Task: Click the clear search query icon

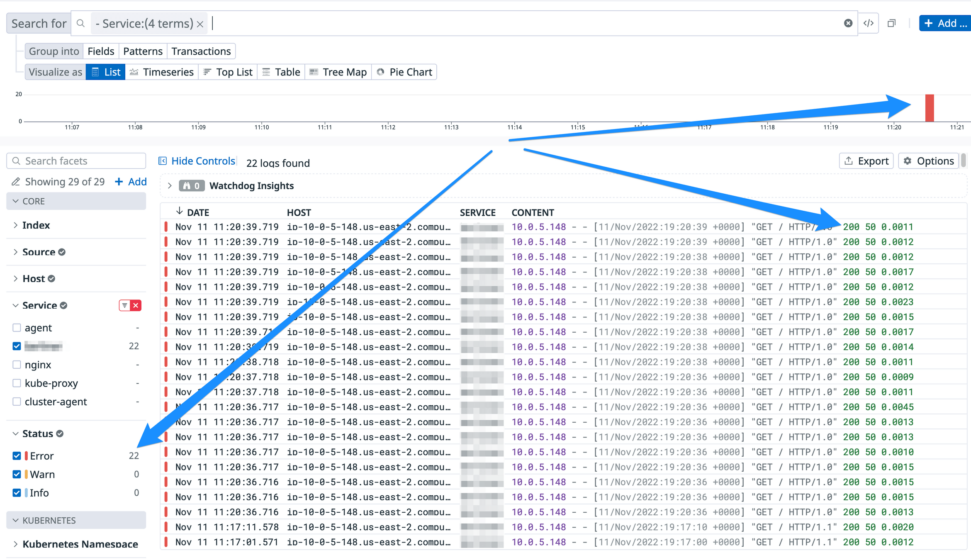Action: tap(848, 23)
